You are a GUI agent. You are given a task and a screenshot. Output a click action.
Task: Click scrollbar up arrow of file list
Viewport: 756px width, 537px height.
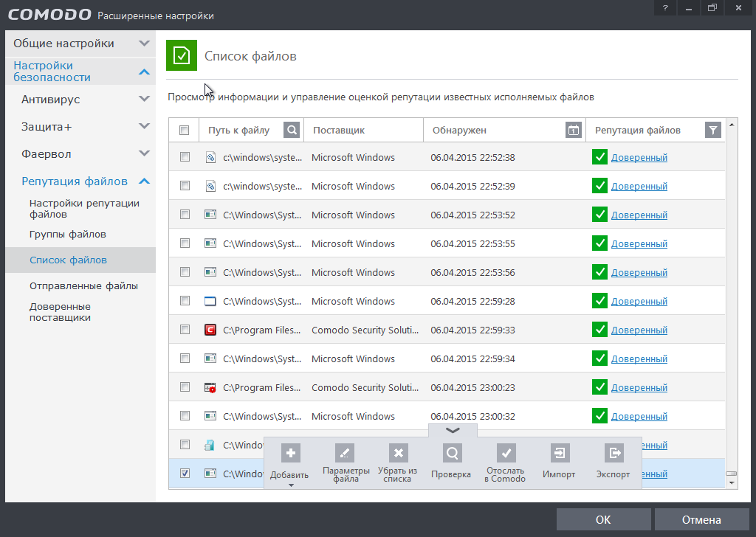[732, 125]
